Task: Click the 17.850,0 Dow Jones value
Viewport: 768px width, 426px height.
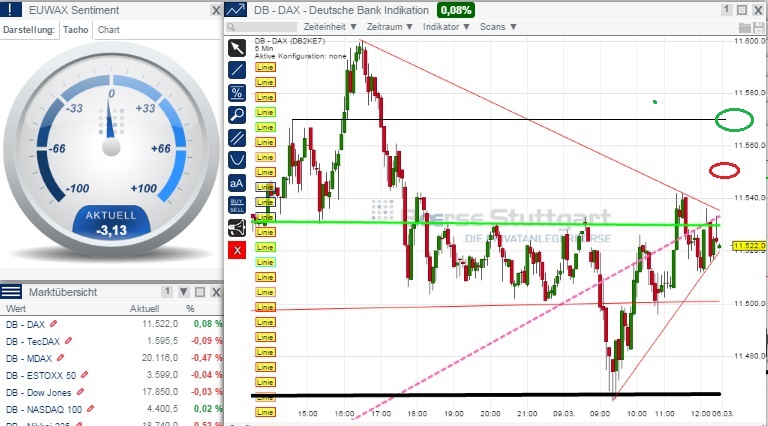Action: [x=160, y=392]
